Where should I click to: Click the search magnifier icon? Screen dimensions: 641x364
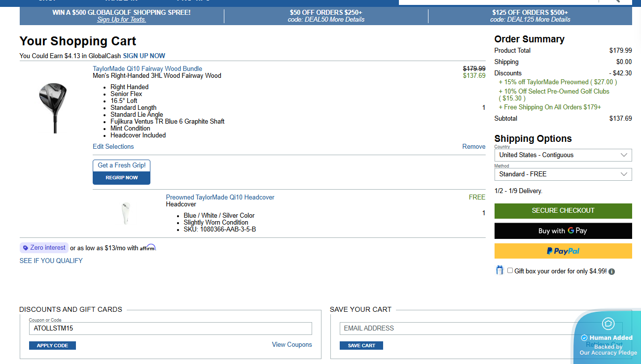tap(615, 1)
